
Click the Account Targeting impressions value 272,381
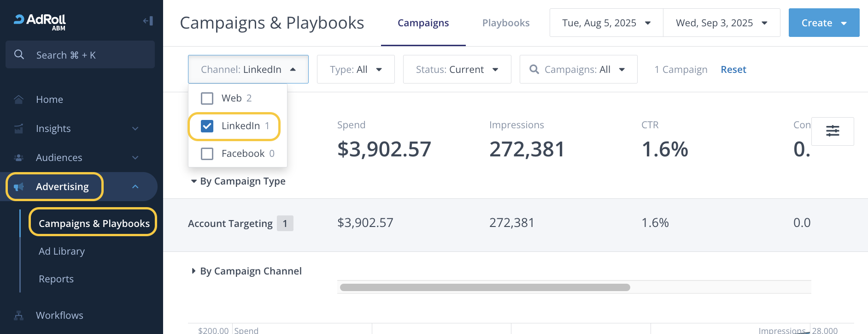click(512, 223)
